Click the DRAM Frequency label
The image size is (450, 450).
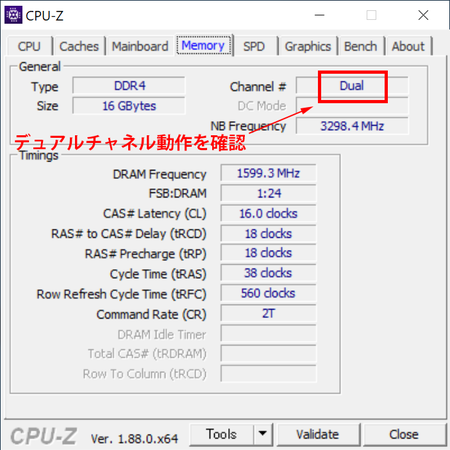click(x=159, y=174)
